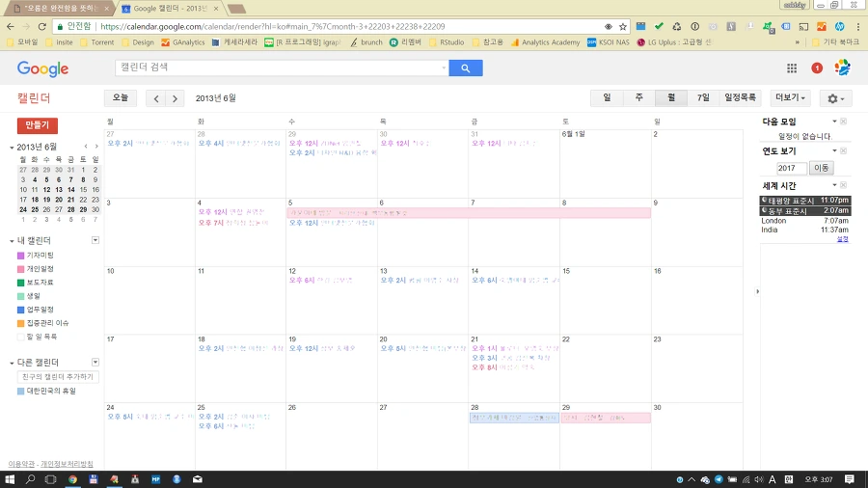The image size is (868, 488).
Task: Open Chrome menu with three dots
Action: pos(858,27)
